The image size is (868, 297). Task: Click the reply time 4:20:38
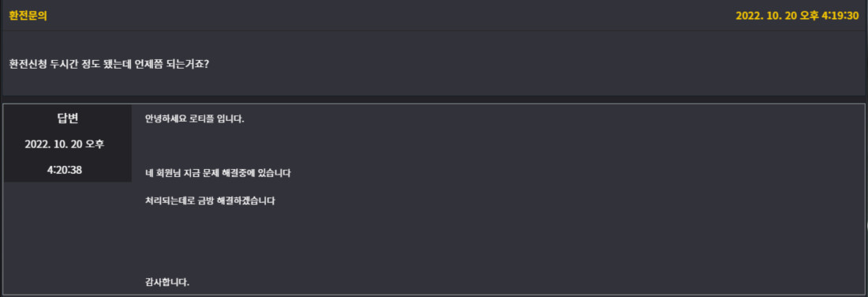[65, 170]
